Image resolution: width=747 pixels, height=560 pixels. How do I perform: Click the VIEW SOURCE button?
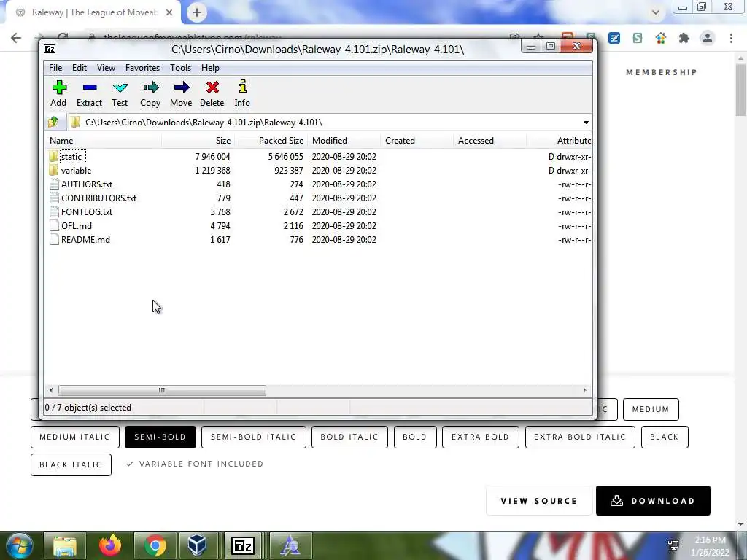pos(539,500)
